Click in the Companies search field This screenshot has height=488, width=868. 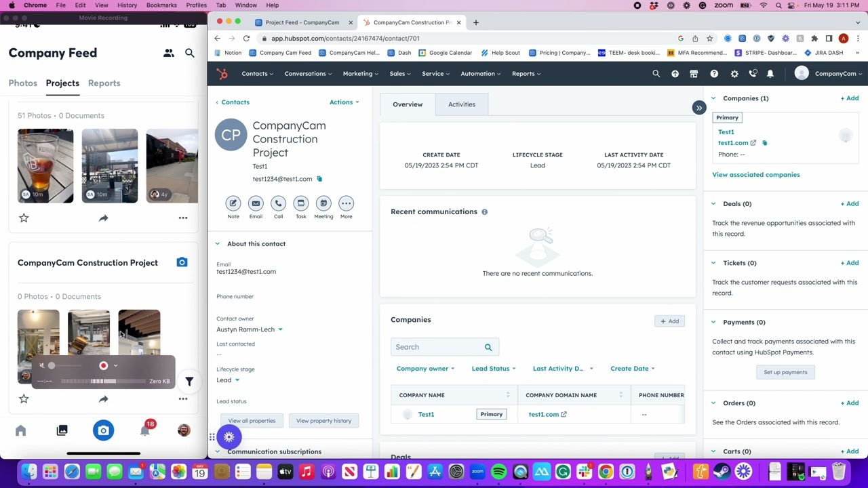click(444, 347)
